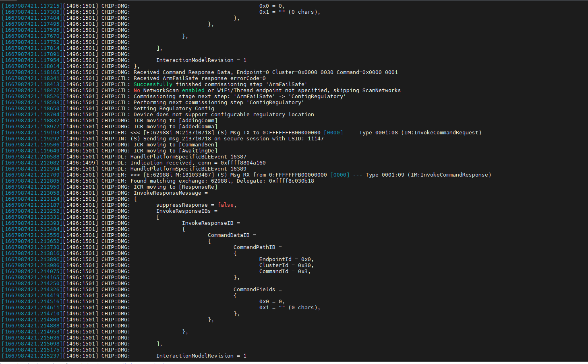This screenshot has width=588, height=364.
Task: Click the 'CommandFields =' line
Action: click(x=258, y=290)
